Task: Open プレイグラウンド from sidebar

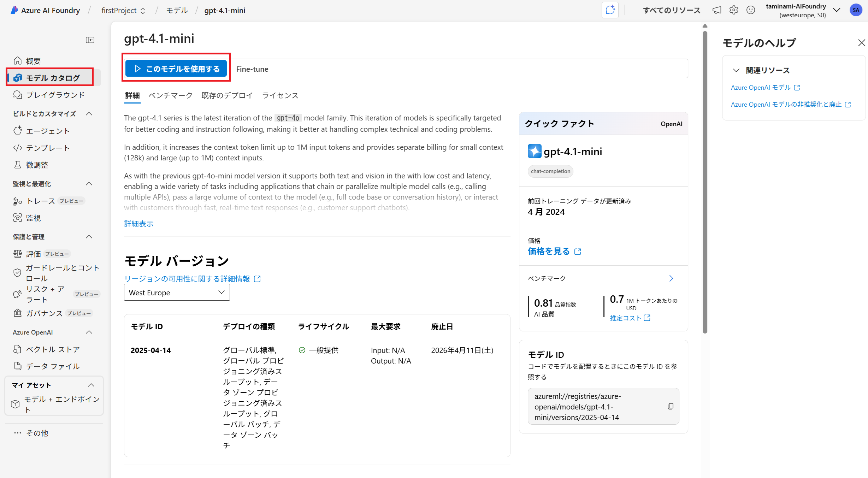Action: (x=49, y=95)
